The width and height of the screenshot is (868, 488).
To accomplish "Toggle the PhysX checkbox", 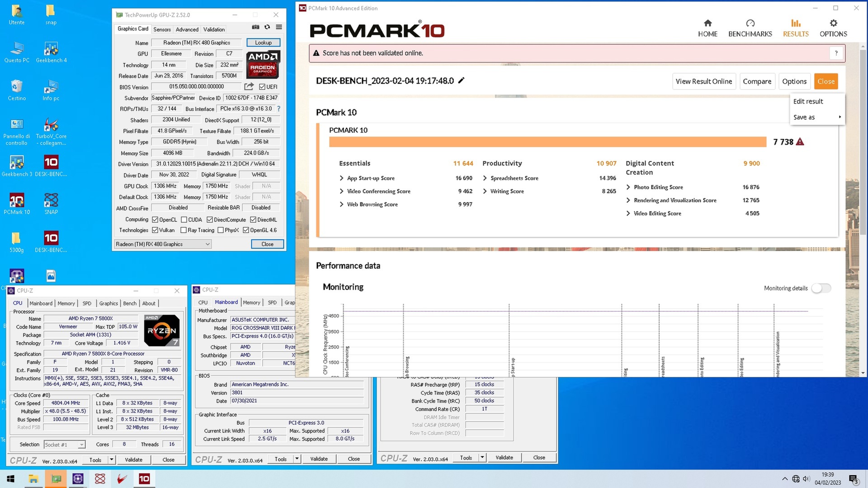I will point(221,230).
